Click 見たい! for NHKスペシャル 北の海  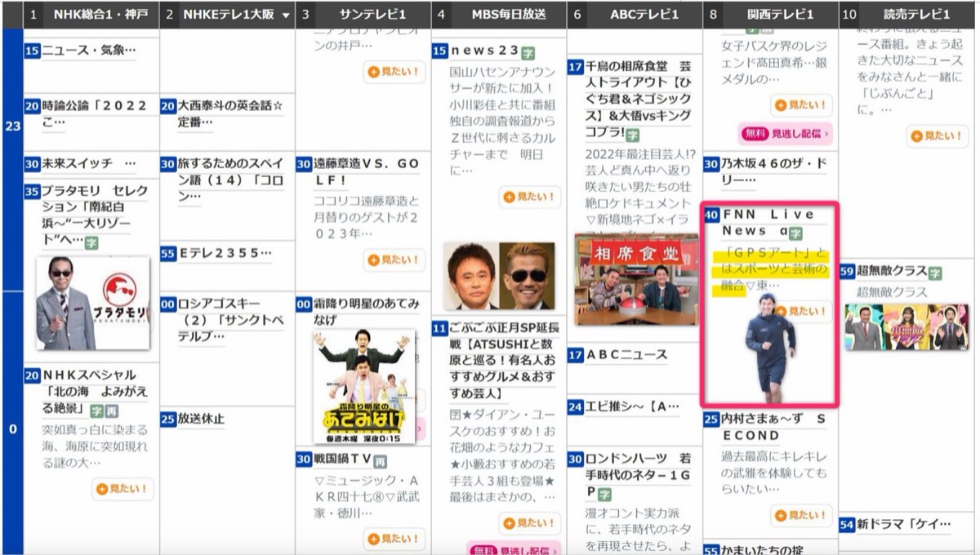coord(122,489)
